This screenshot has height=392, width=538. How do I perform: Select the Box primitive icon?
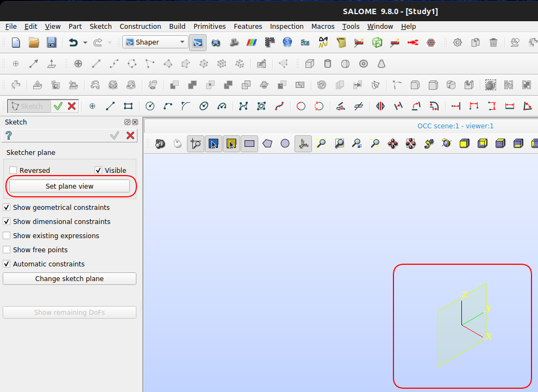click(310, 64)
